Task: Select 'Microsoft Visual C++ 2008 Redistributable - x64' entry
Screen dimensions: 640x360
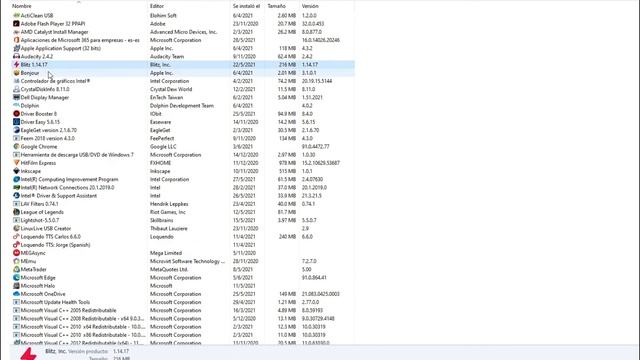Action: coord(82,318)
